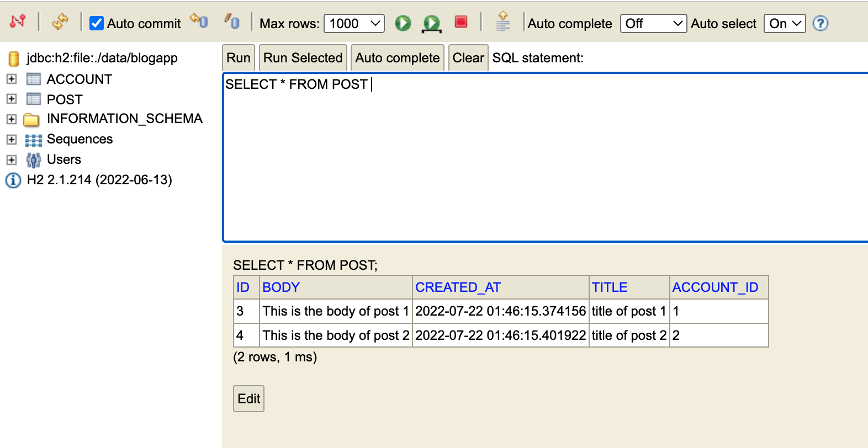The height and width of the screenshot is (448, 868).
Task: Click the Commit icon
Action: [232, 22]
